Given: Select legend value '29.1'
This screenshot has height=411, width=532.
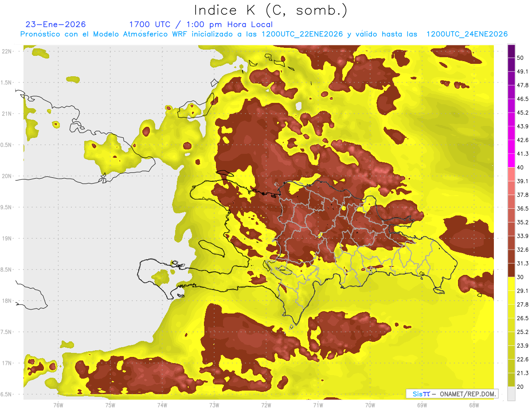Looking at the screenshot, I should [x=523, y=290].
